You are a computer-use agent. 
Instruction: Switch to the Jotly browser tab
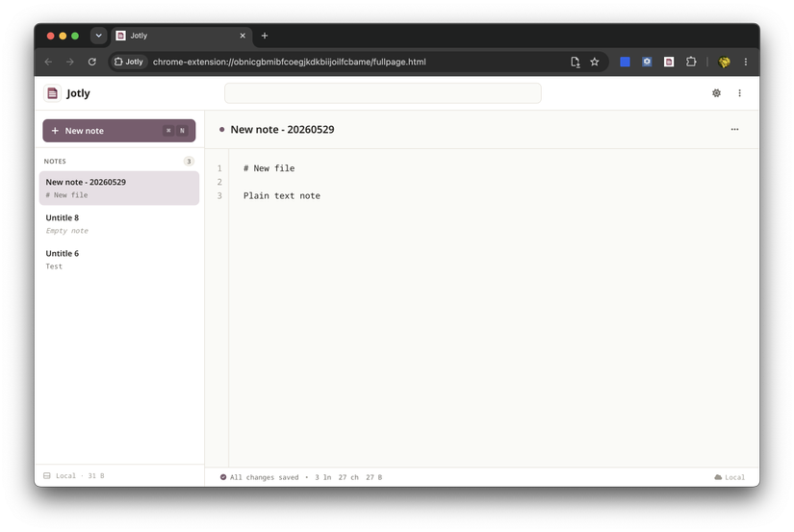pyautogui.click(x=181, y=36)
